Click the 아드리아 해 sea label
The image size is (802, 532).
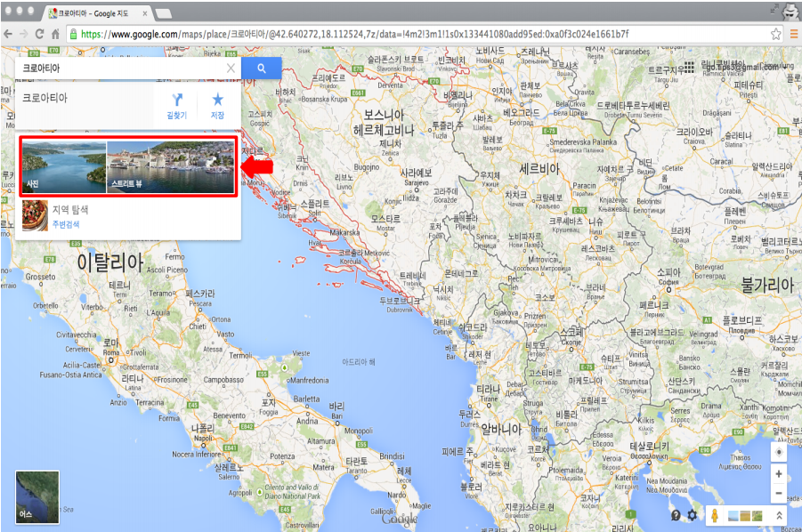(x=358, y=362)
